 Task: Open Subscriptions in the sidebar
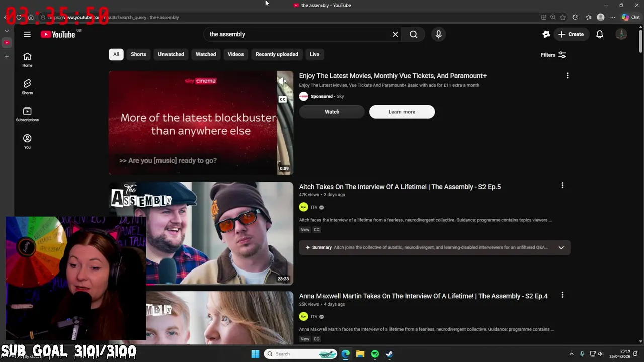27,114
